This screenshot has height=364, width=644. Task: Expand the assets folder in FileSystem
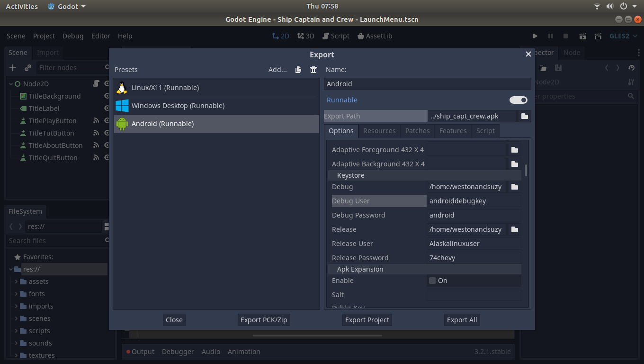click(17, 282)
